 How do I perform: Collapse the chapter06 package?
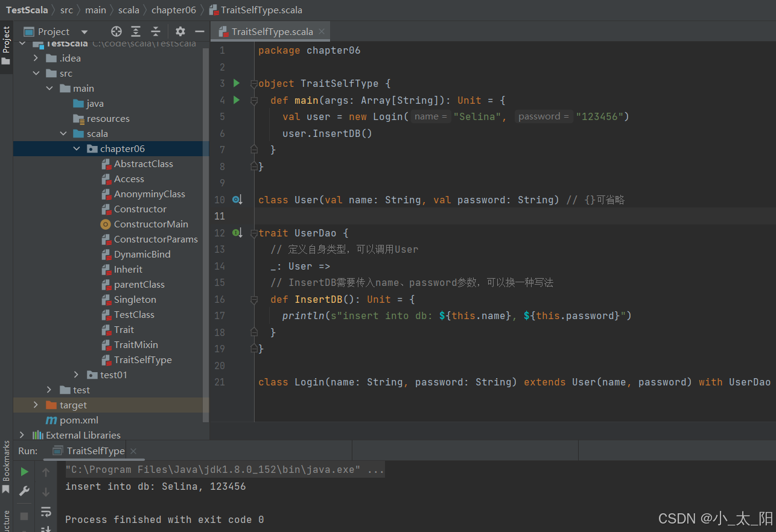pos(77,149)
